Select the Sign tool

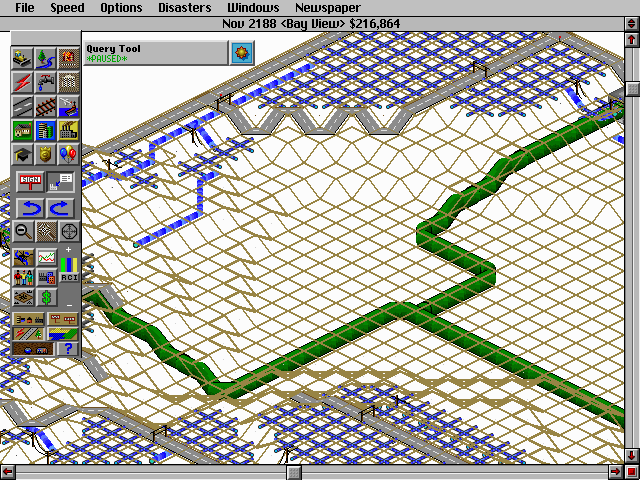tap(31, 182)
